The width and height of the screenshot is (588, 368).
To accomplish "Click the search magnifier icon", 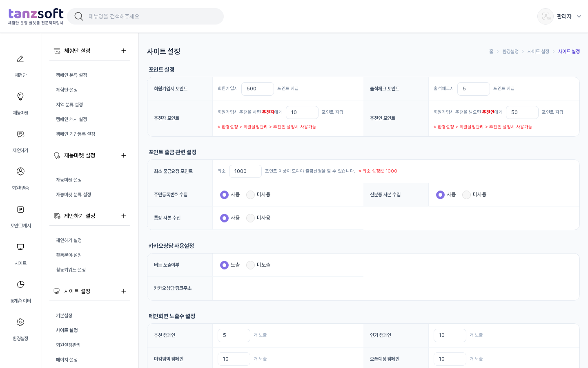I will coord(79,16).
